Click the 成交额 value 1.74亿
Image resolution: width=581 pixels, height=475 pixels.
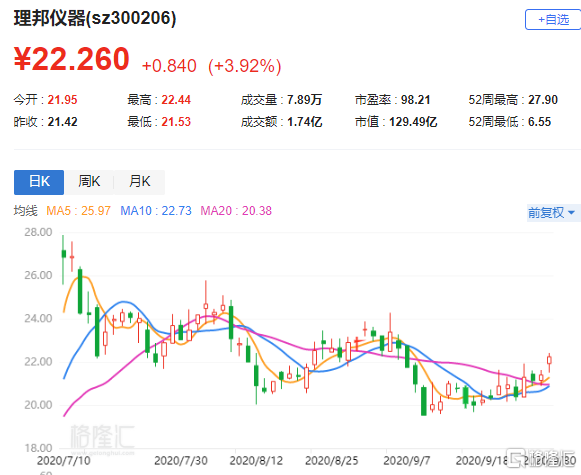pyautogui.click(x=304, y=122)
